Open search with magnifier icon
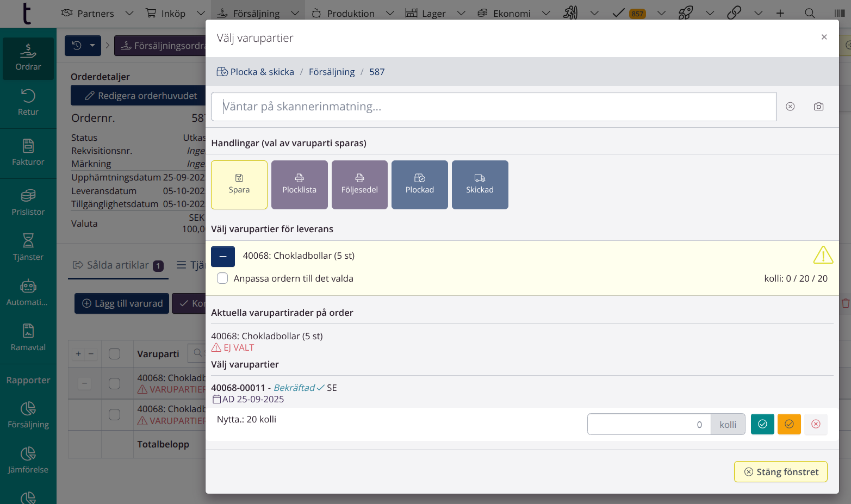 tap(810, 13)
